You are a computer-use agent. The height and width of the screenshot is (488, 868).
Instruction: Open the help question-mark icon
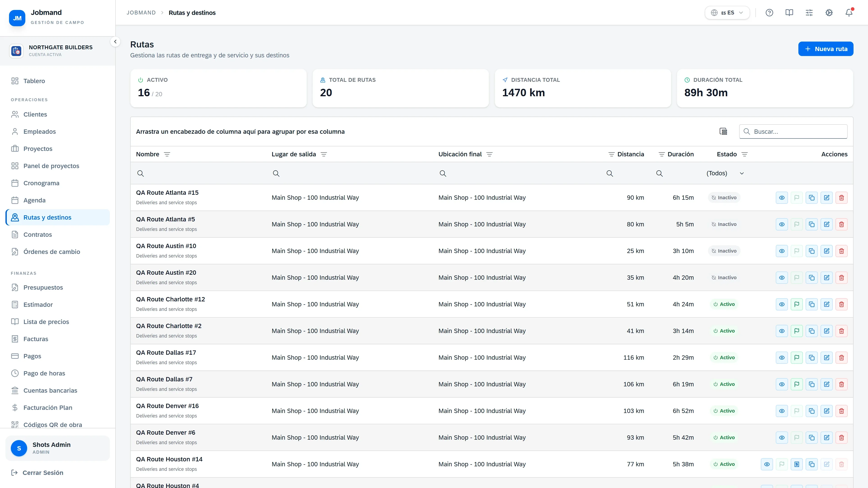[769, 13]
